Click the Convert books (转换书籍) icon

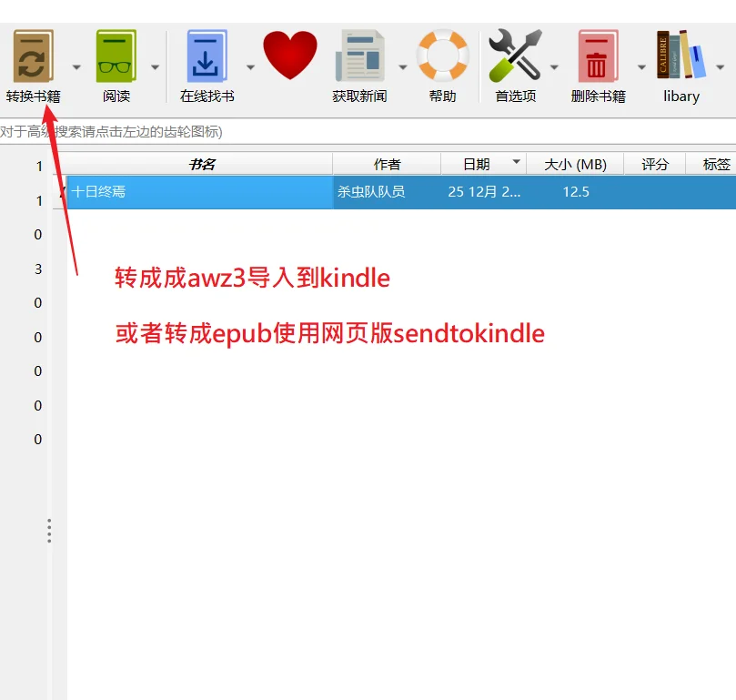point(33,56)
